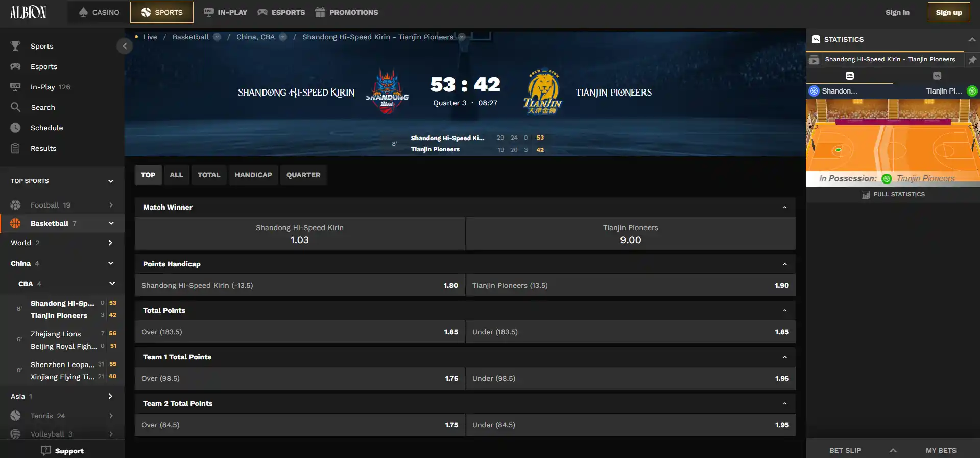Click the Schedule clock icon
The width and height of the screenshot is (980, 458).
(15, 128)
